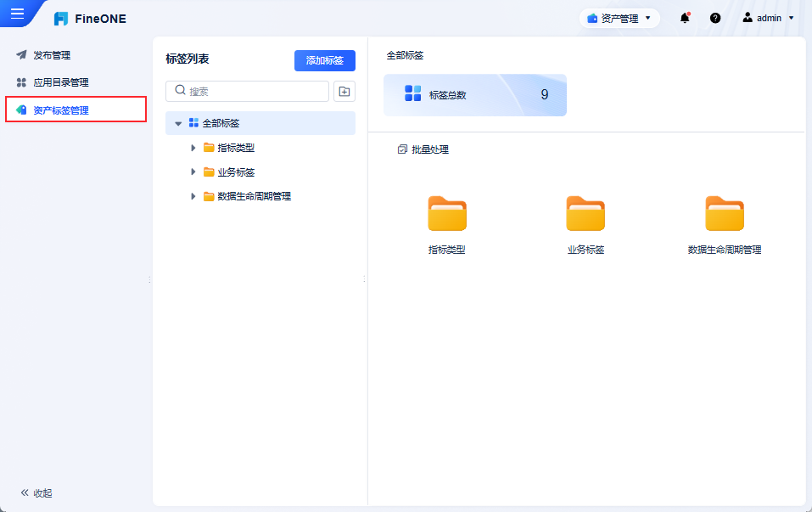The width and height of the screenshot is (812, 512).
Task: Click the 批量处理 batch button
Action: (423, 149)
